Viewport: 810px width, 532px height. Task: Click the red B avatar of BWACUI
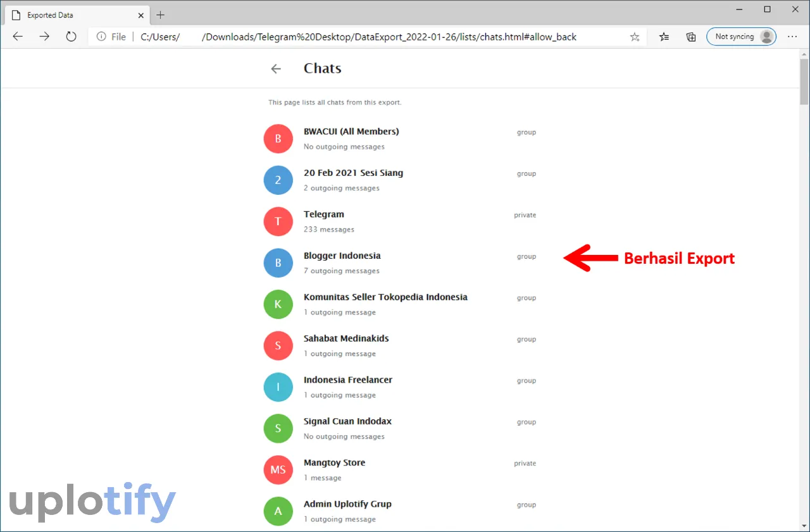coord(278,139)
